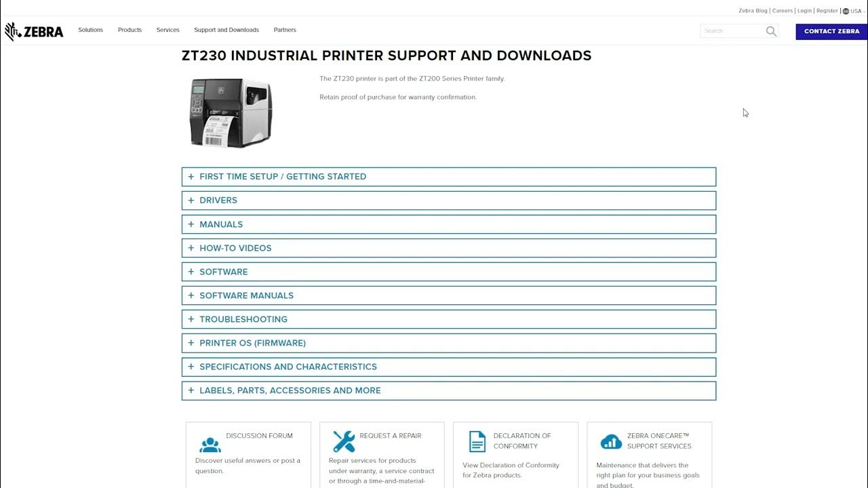Click the search magnifier icon
The height and width of the screenshot is (488, 868).
(x=771, y=31)
